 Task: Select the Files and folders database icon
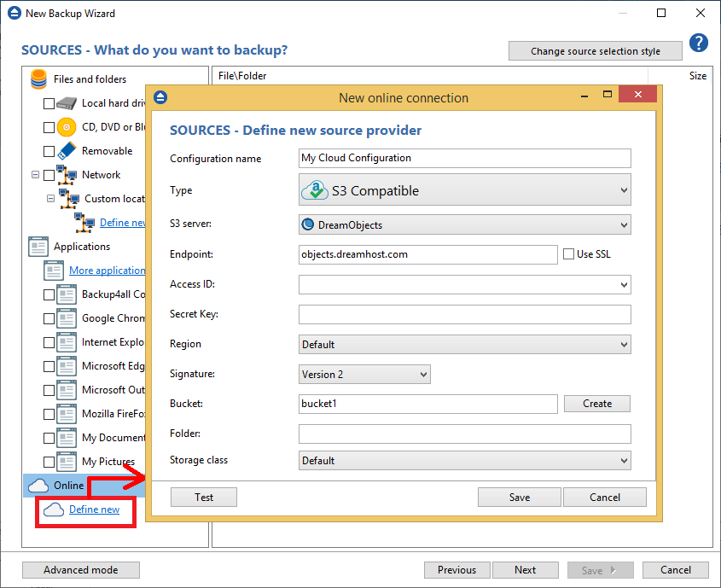tap(38, 79)
